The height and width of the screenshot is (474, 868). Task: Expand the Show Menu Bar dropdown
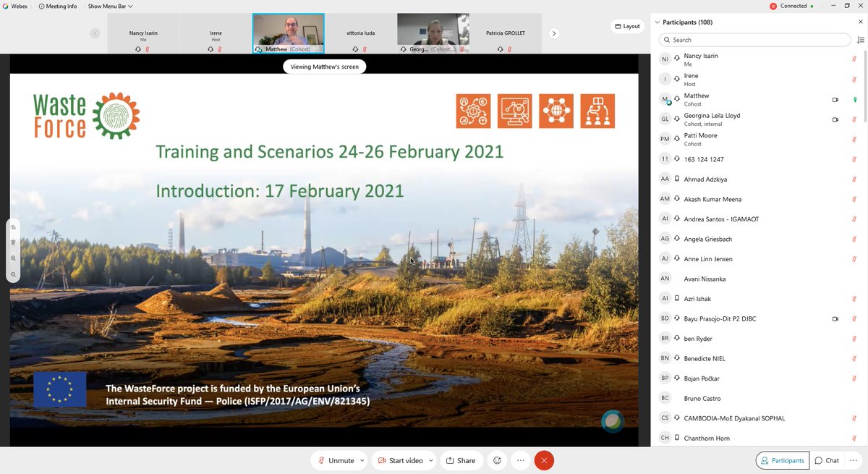point(110,6)
